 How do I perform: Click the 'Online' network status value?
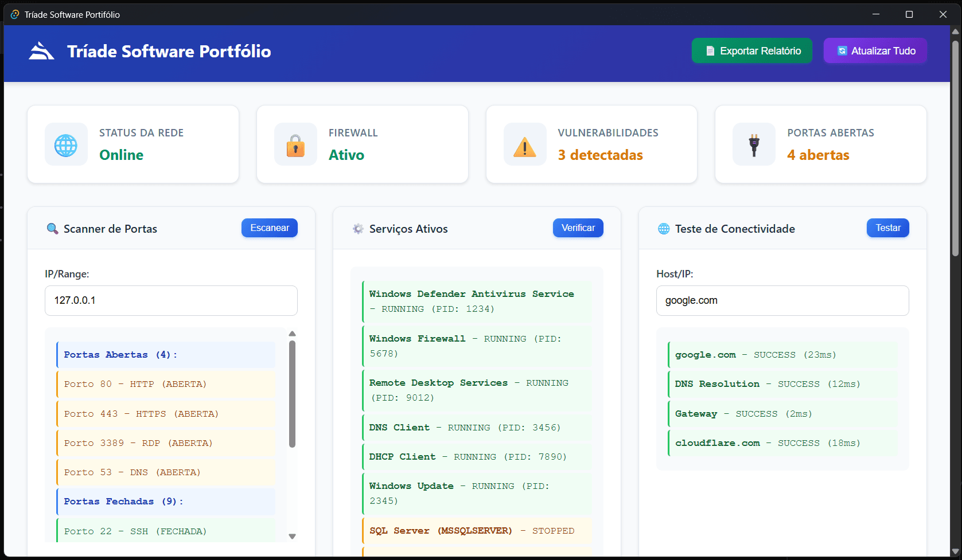(x=121, y=155)
